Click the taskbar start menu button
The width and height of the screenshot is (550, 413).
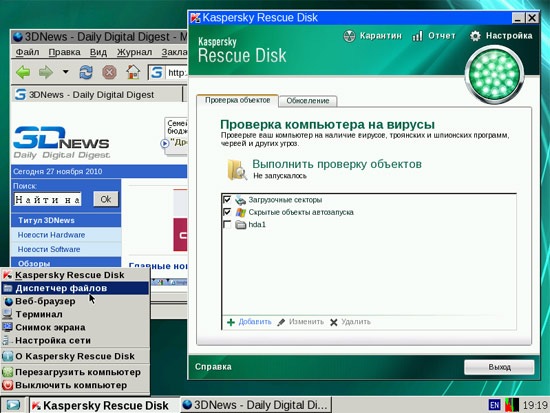[x=13, y=405]
